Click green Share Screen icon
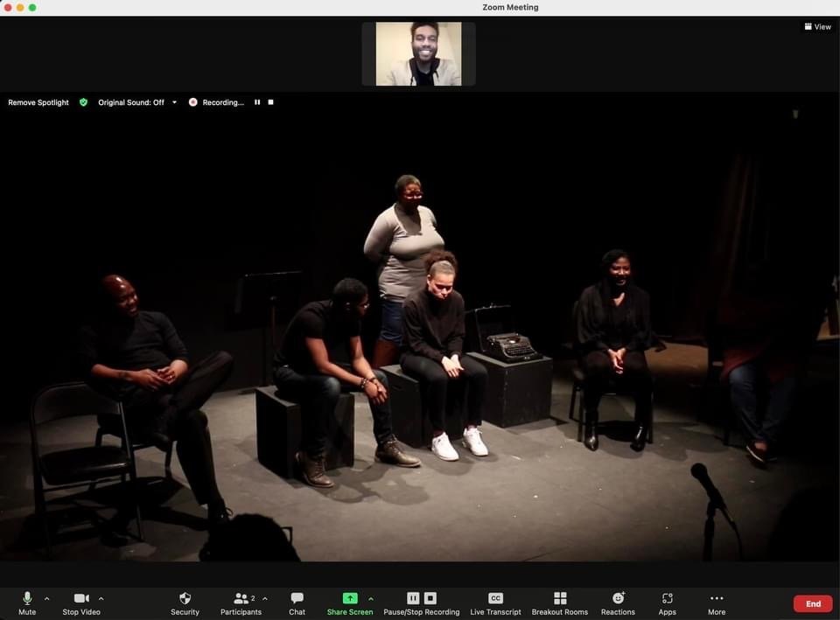Viewport: 840px width, 620px height. tap(350, 598)
